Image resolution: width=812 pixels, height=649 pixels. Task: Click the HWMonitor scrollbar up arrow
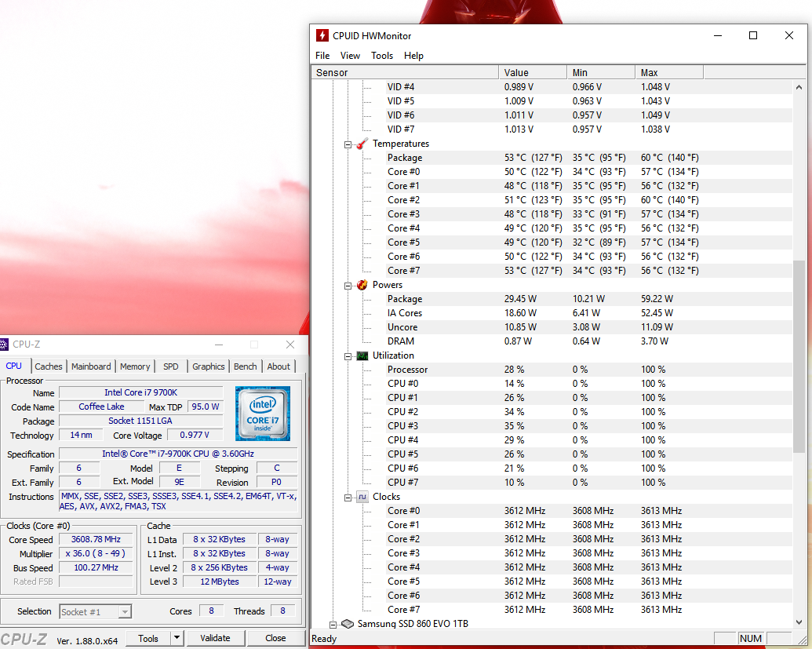pyautogui.click(x=799, y=88)
